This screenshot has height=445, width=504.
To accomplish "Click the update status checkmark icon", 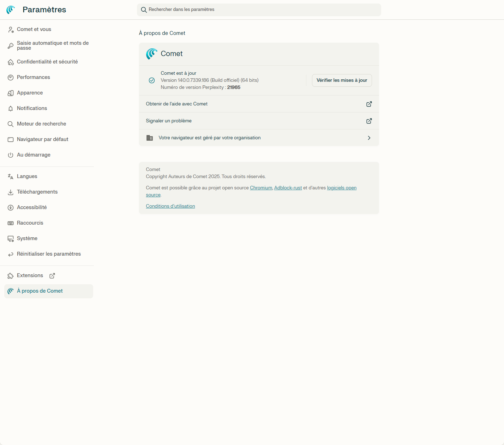I will tap(152, 80).
